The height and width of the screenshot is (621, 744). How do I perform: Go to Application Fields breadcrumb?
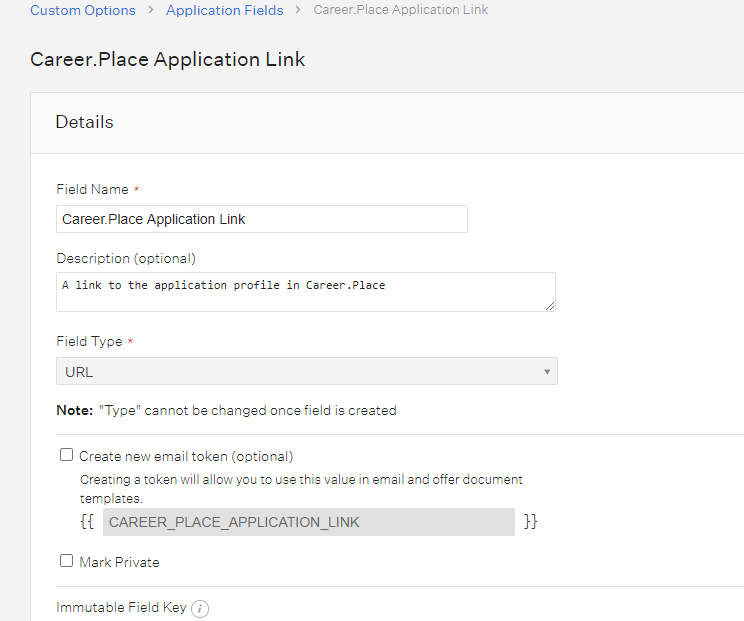click(x=224, y=10)
